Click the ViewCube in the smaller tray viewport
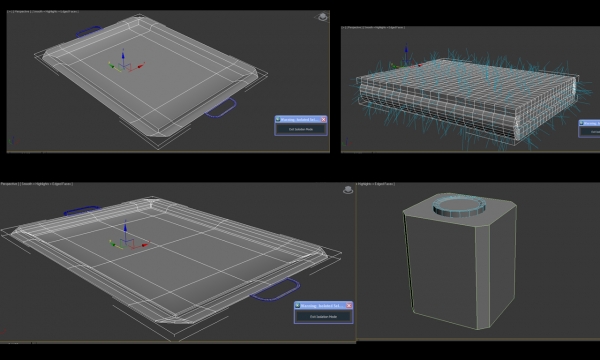This screenshot has width=600, height=360. click(323, 17)
